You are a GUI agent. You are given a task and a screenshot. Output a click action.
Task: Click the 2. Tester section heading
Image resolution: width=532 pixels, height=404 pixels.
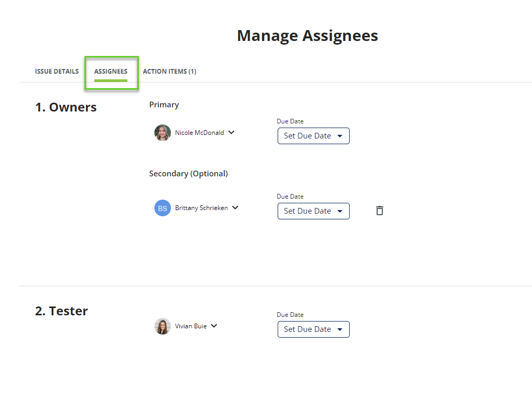point(62,311)
